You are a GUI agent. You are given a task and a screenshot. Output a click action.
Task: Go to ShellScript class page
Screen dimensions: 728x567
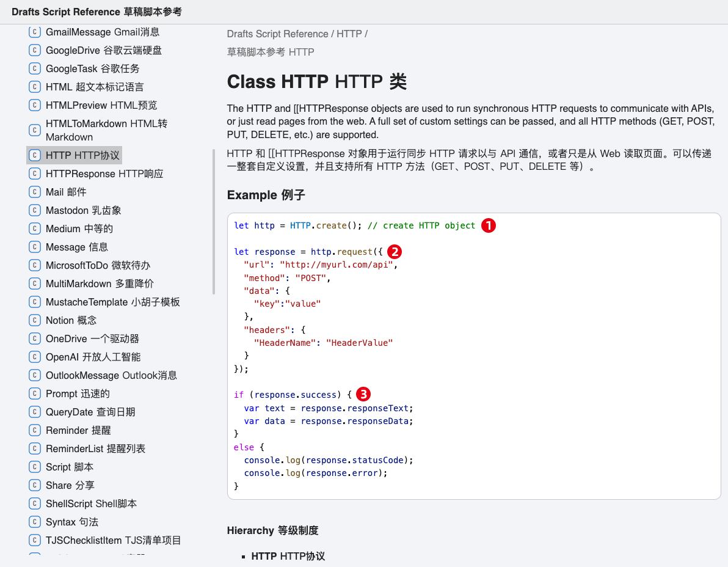[91, 504]
